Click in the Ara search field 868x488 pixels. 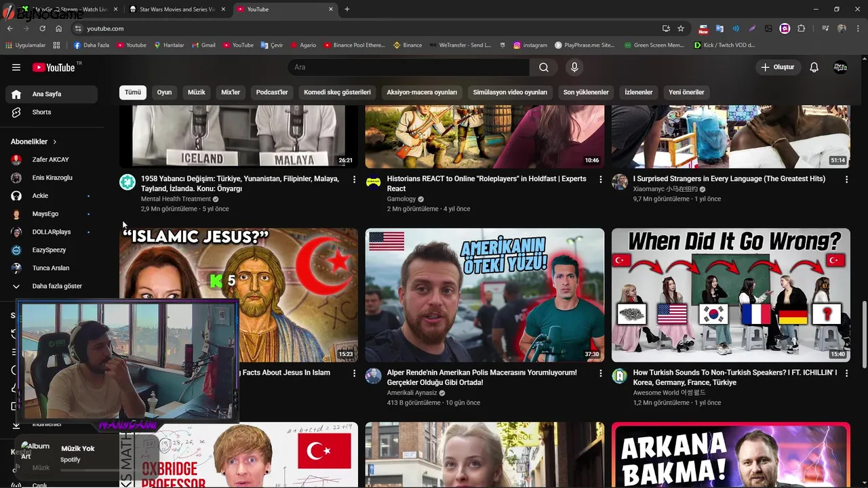pos(409,67)
